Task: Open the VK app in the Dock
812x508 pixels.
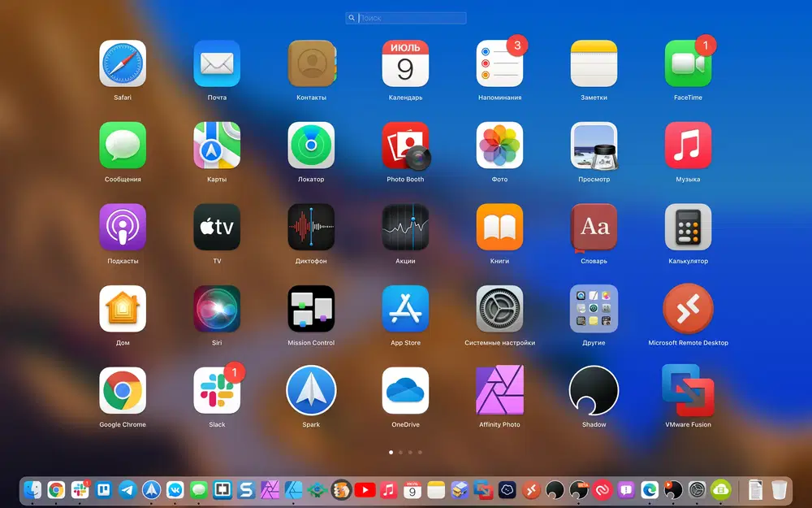Action: click(175, 490)
